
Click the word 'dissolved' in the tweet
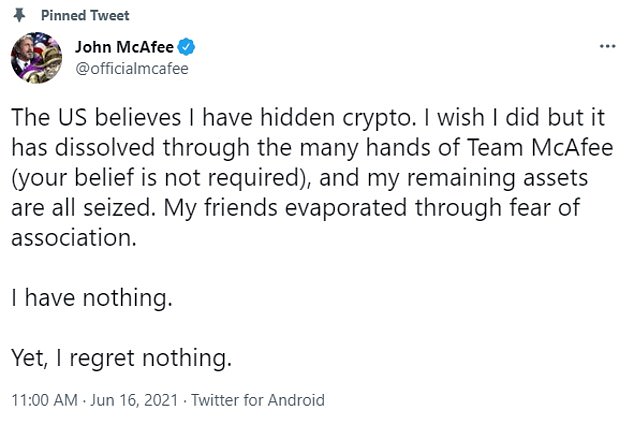tap(105, 147)
